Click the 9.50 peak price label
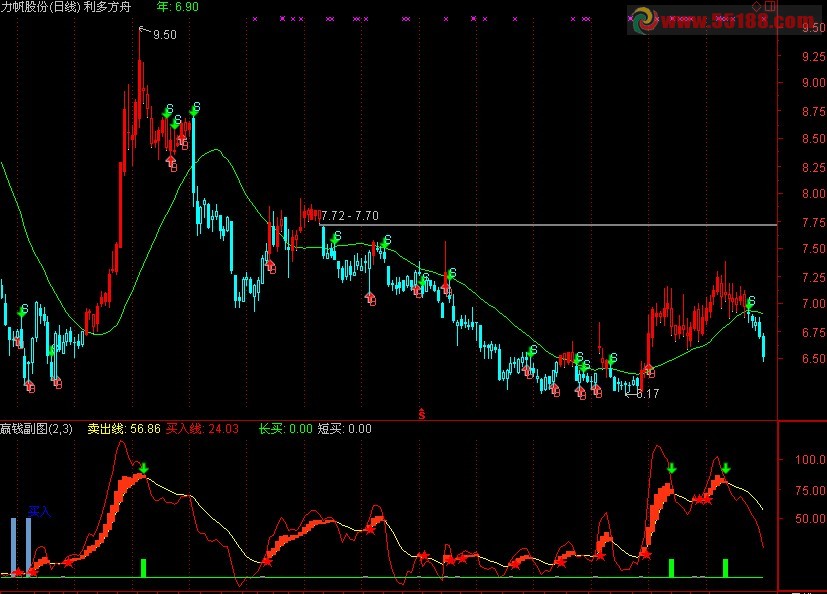Image resolution: width=827 pixels, height=594 pixels. point(165,35)
